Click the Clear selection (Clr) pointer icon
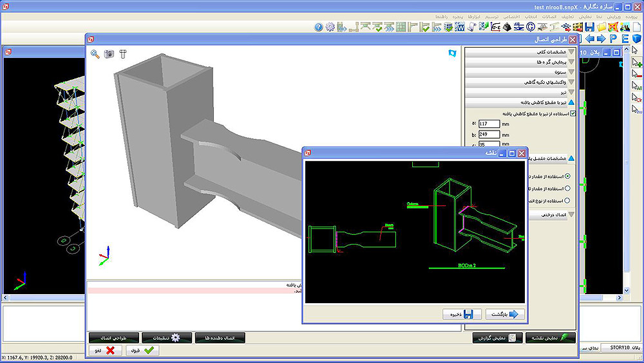The image size is (644, 363). pos(637,98)
